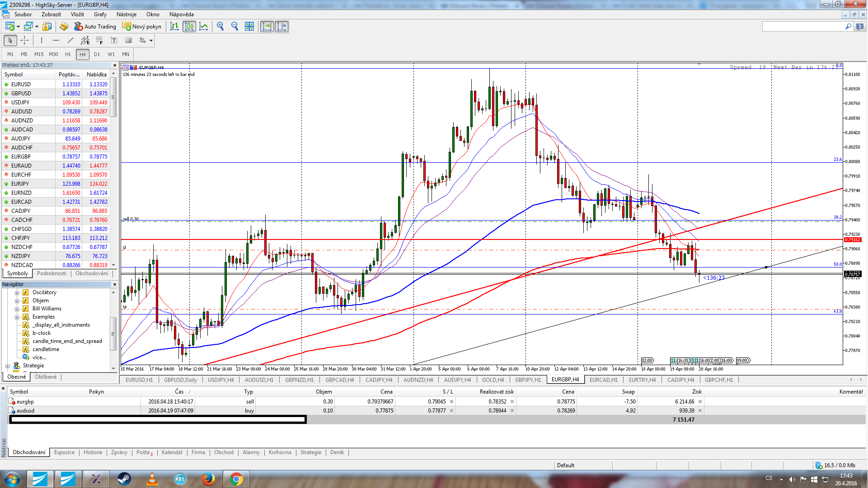The height and width of the screenshot is (488, 868).
Task: Select the Fibonacci retracement tool
Action: 99,41
